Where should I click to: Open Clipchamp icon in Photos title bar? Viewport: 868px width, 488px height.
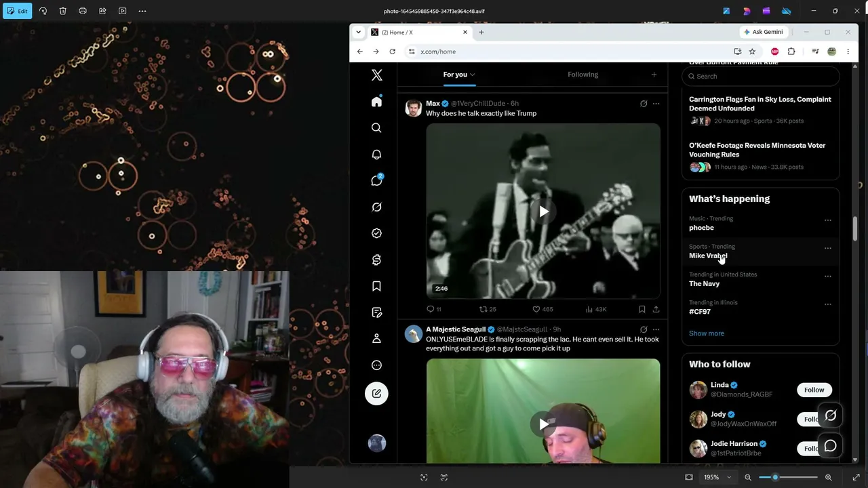coord(766,11)
